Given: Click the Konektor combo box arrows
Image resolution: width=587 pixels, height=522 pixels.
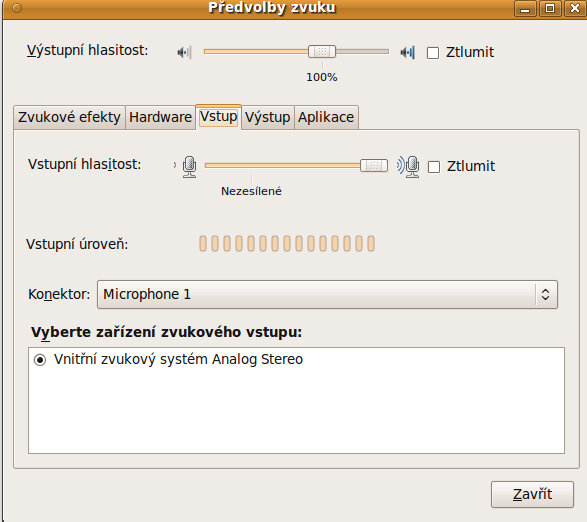Looking at the screenshot, I should coord(545,294).
